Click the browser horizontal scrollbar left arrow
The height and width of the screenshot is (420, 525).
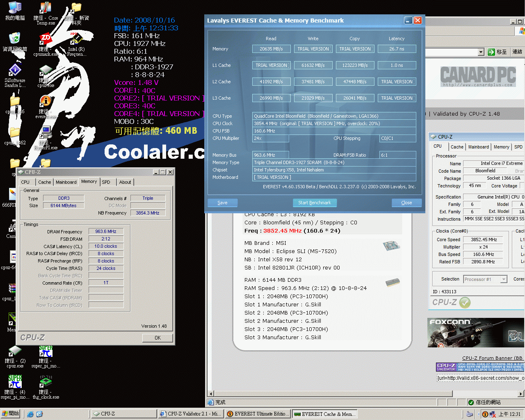[x=211, y=394]
